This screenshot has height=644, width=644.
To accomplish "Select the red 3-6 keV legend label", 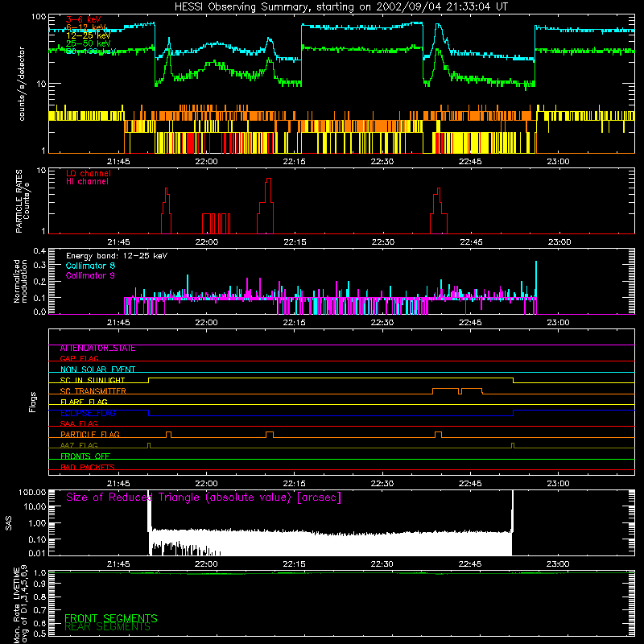I will click(x=84, y=19).
